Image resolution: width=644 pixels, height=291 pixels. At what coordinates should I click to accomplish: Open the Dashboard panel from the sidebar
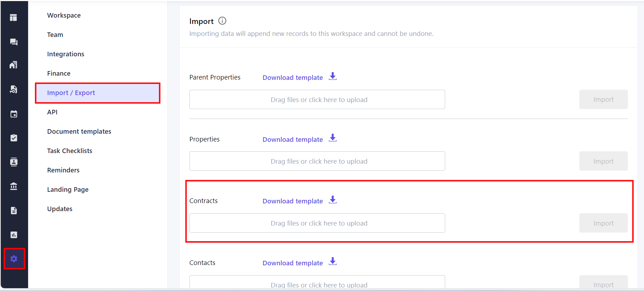[x=14, y=17]
